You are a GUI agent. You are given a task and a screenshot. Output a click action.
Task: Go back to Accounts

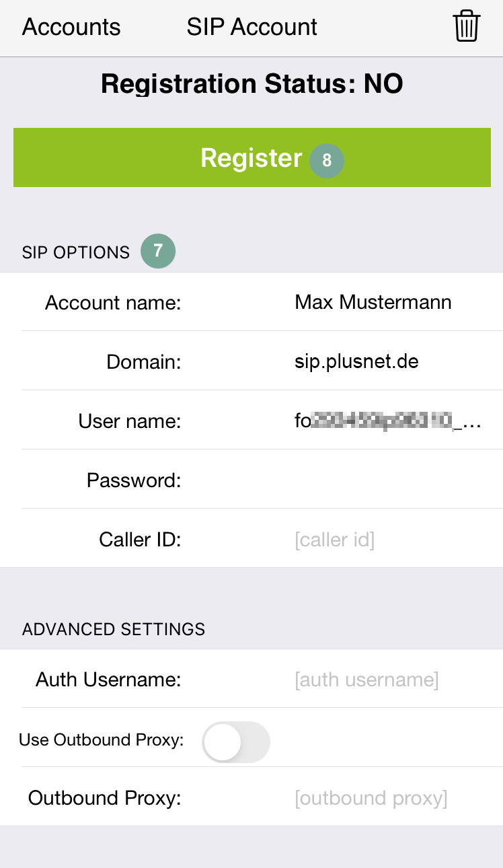(x=71, y=27)
